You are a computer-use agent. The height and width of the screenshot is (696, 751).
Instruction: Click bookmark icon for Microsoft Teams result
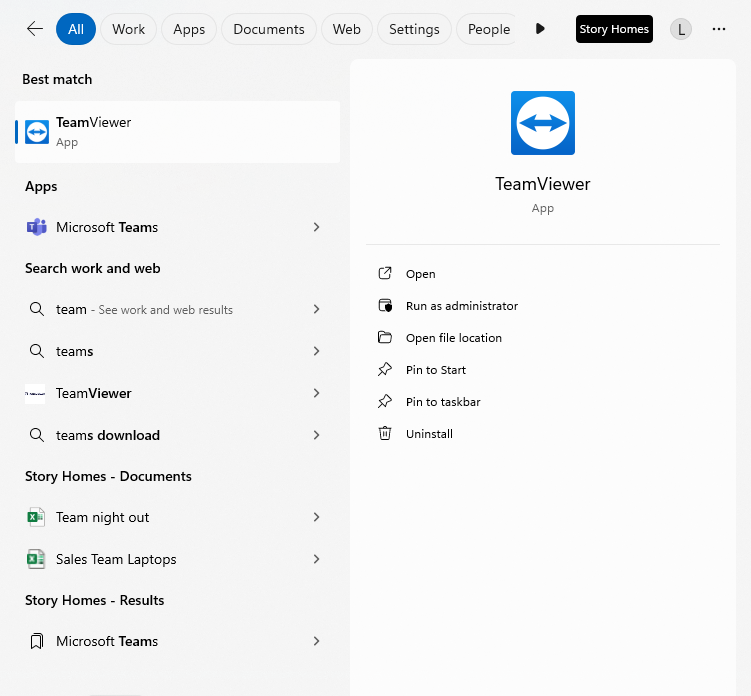37,641
